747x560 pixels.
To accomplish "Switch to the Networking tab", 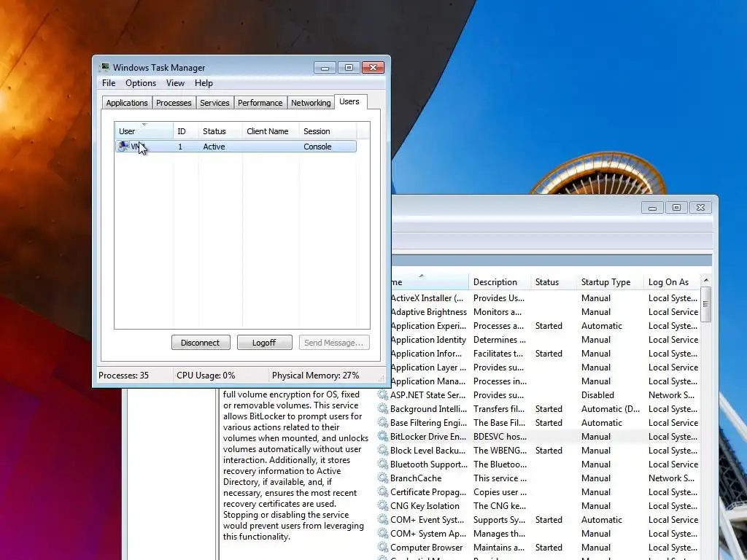I will pyautogui.click(x=311, y=103).
